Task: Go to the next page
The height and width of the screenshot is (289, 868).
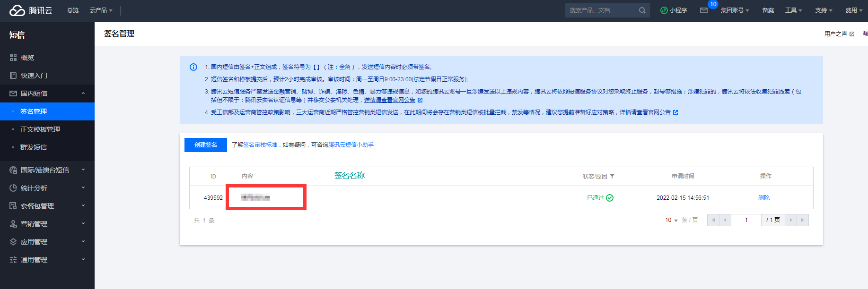Action: 791,220
